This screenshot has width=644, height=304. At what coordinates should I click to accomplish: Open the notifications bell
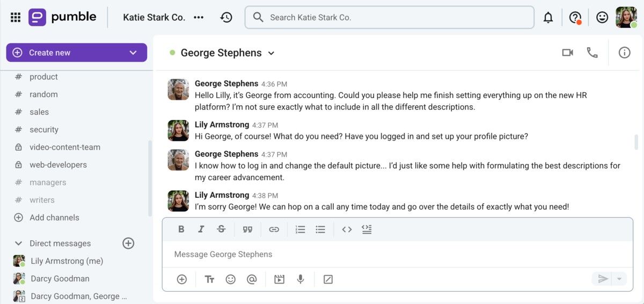tap(548, 18)
